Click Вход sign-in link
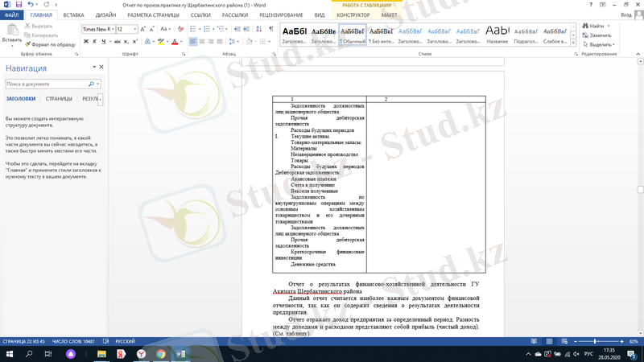Viewport: 644px width, 362px height. pos(626,14)
